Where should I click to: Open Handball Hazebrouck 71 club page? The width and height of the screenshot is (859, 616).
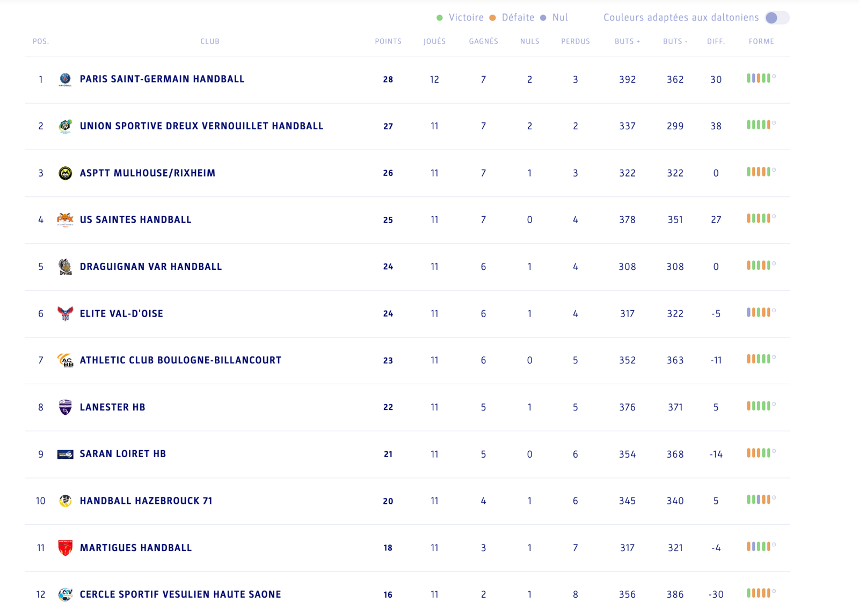tap(146, 501)
